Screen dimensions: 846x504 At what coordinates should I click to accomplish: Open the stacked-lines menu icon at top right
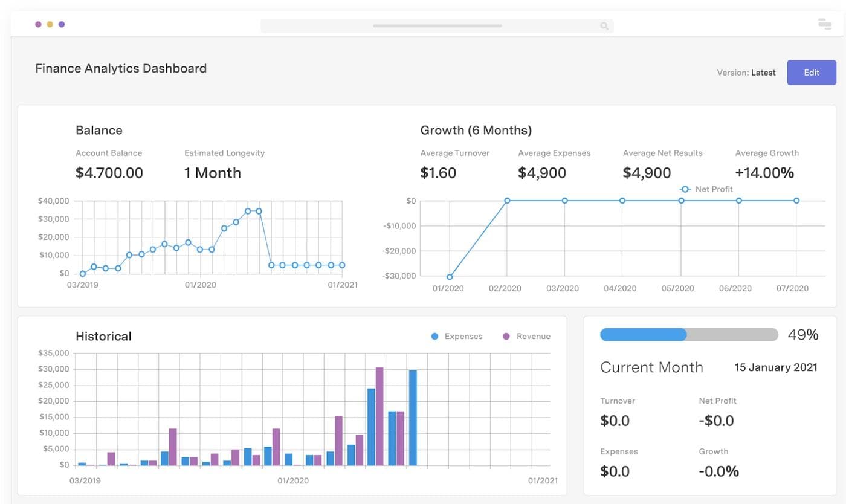coord(824,24)
